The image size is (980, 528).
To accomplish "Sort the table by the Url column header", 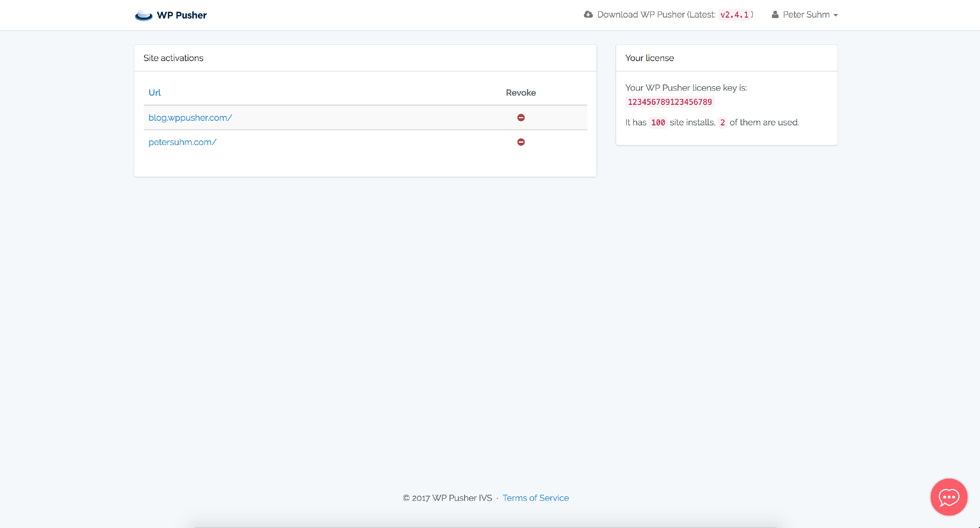I will [155, 92].
